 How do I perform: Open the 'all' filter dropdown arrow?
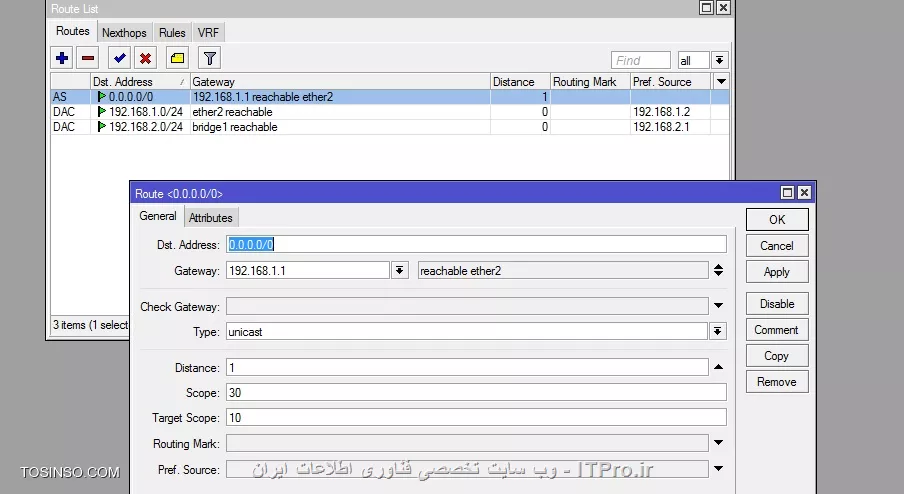(720, 61)
